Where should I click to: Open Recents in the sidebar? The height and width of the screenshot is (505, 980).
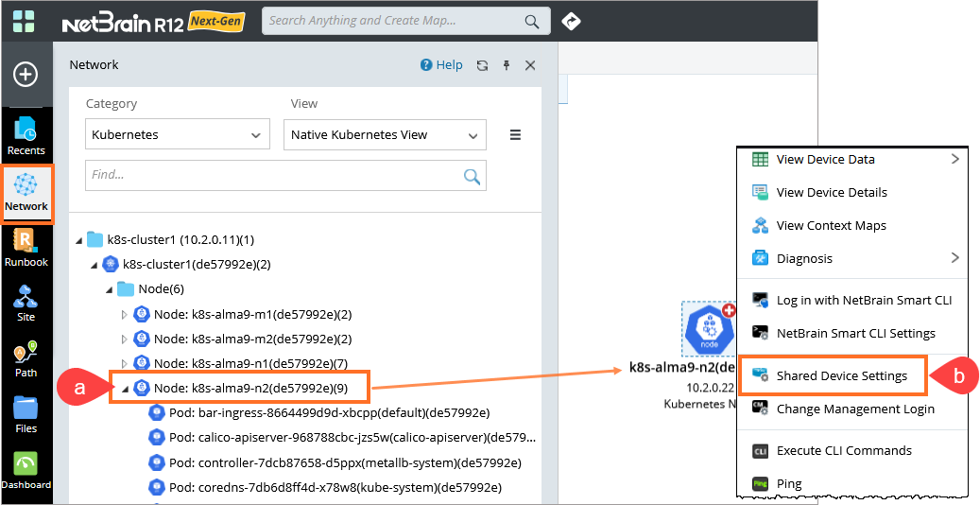click(x=26, y=136)
